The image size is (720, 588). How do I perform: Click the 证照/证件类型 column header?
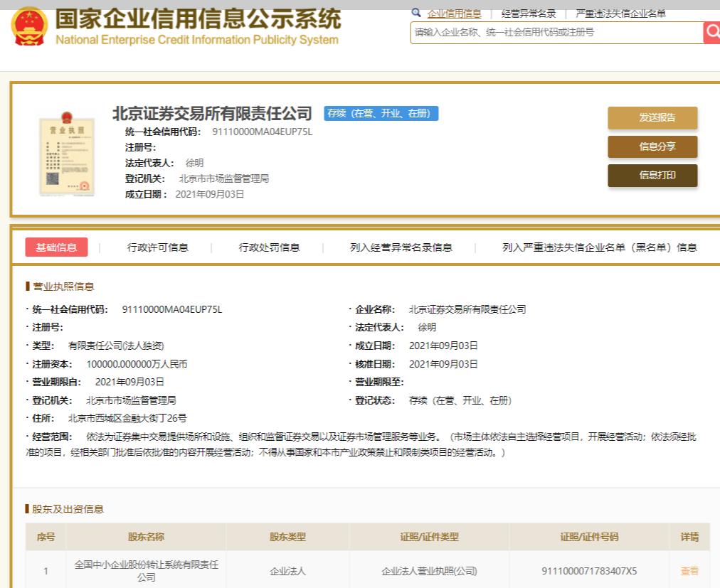pos(429,537)
